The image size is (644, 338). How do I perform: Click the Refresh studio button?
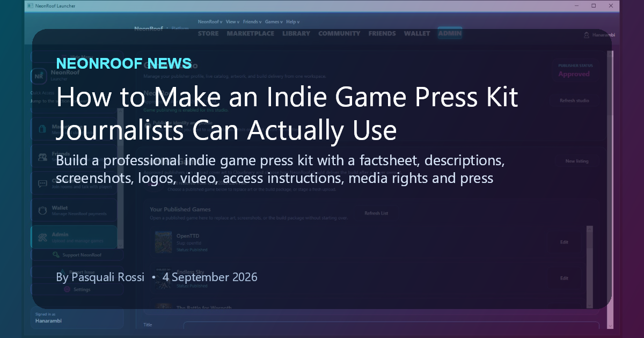[x=574, y=100]
